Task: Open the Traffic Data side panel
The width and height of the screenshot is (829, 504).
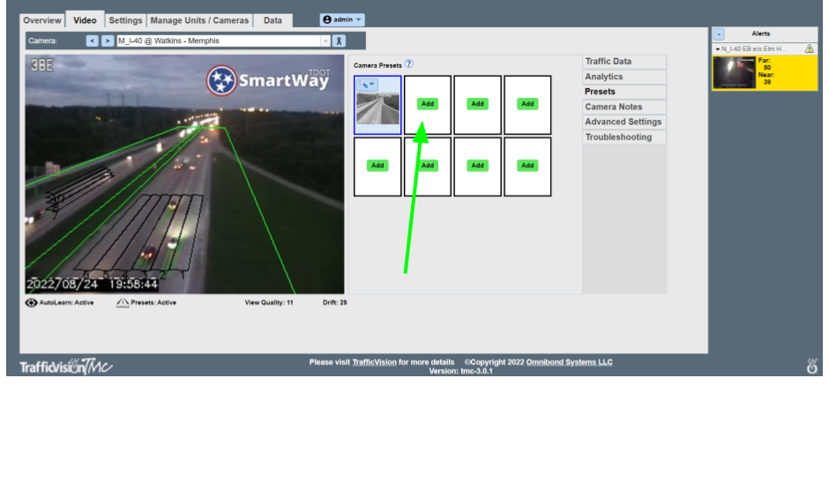Action: 624,62
